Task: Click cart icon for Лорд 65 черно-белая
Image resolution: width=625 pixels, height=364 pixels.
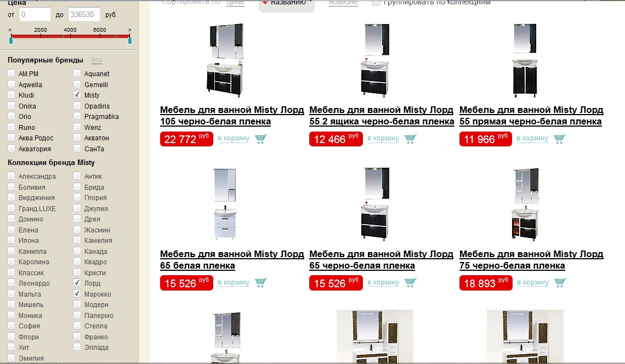Action: [410, 283]
